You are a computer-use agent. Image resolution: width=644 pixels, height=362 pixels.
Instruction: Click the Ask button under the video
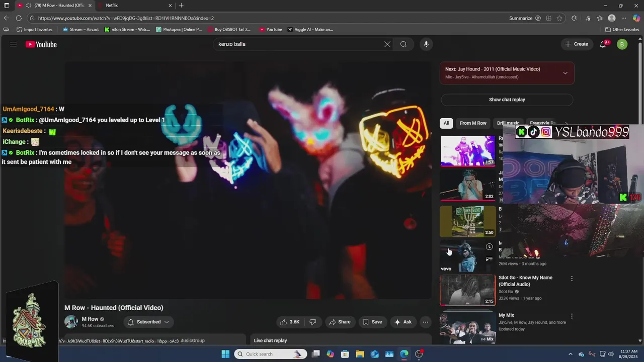coord(403,322)
